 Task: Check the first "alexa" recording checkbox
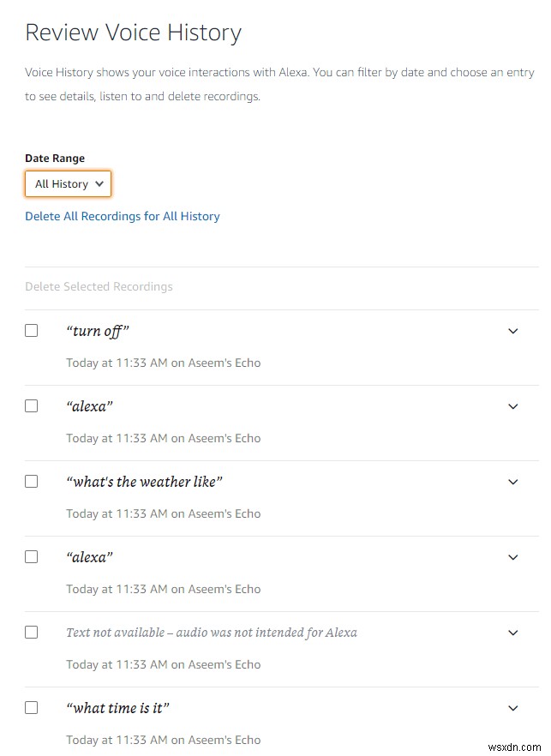[32, 405]
